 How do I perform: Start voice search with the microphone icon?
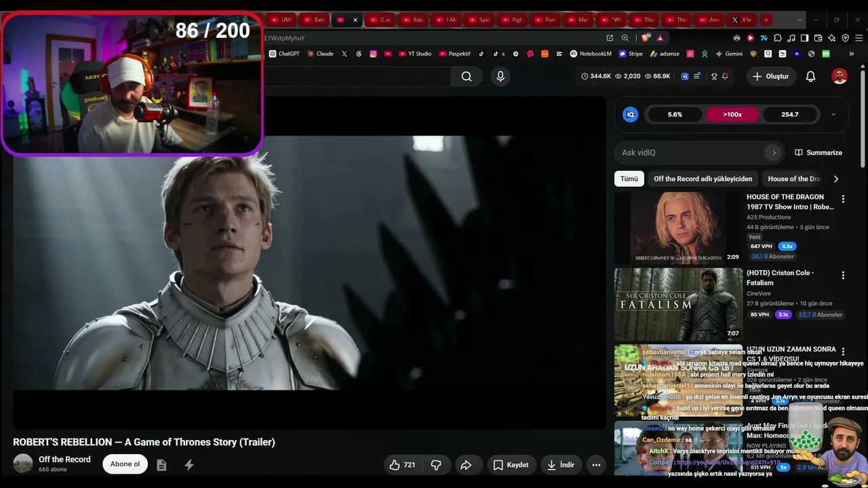tap(500, 77)
